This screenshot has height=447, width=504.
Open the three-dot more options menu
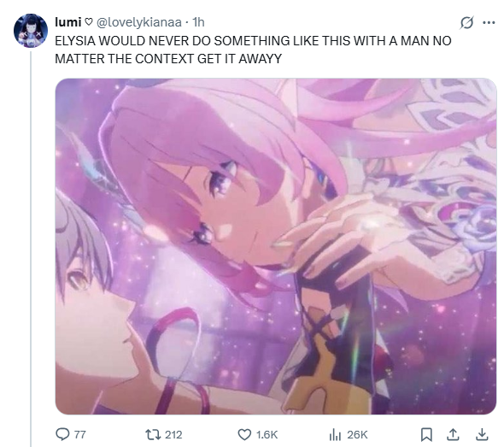point(489,22)
